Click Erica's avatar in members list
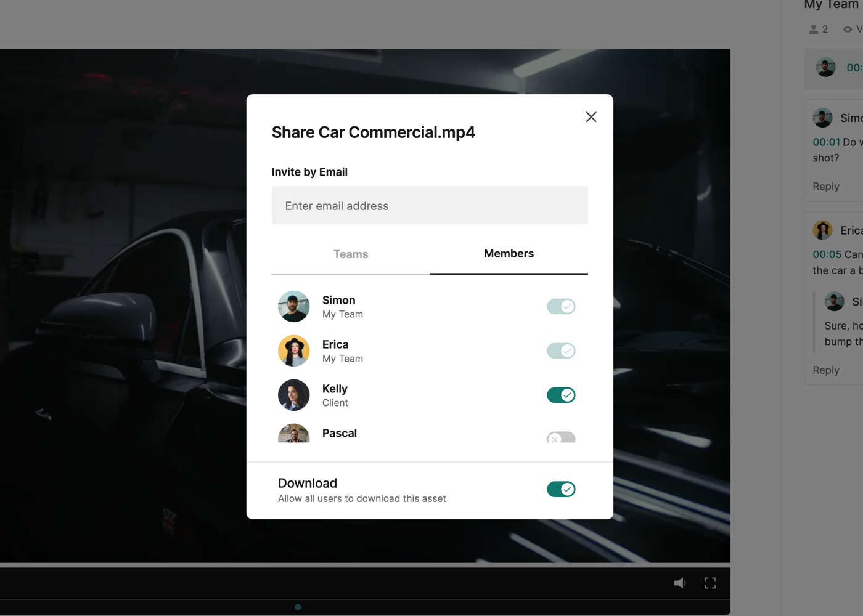Image resolution: width=863 pixels, height=616 pixels. [293, 351]
